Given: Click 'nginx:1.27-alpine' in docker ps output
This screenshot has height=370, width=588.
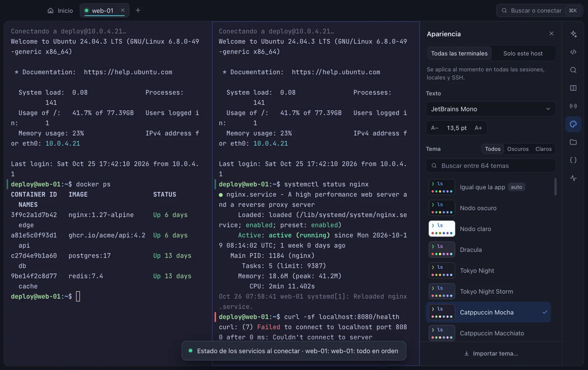Looking at the screenshot, I should point(101,215).
